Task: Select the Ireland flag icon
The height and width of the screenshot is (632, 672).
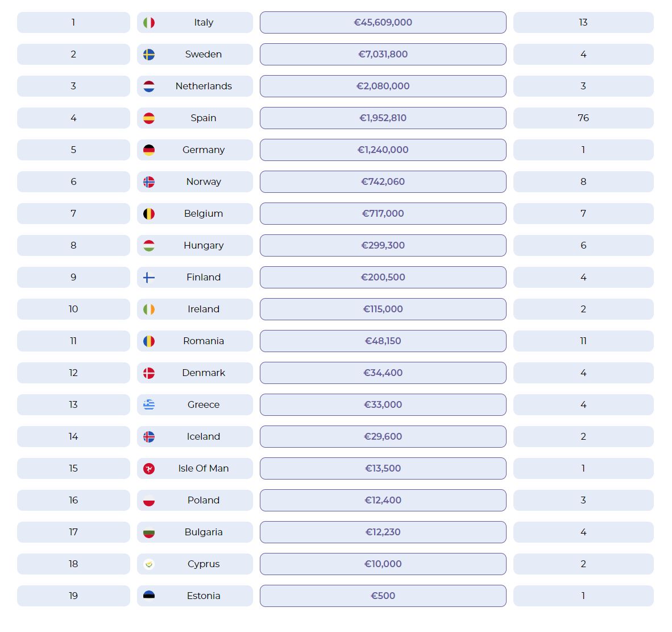Action: (149, 309)
